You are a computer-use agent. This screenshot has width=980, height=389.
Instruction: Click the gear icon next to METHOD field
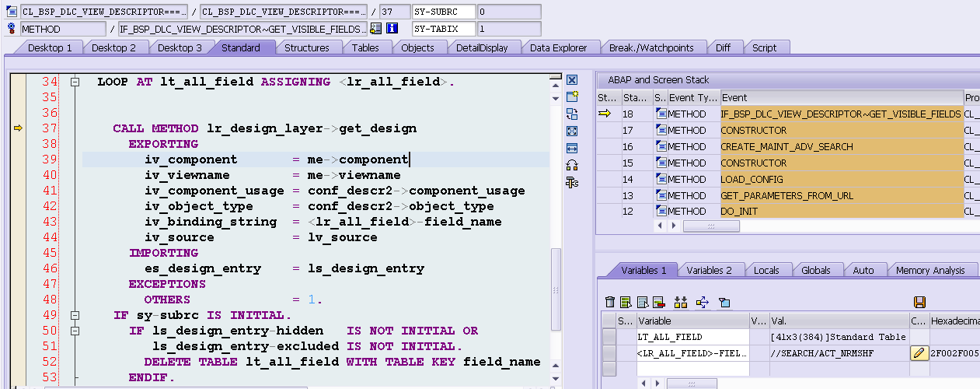coord(12,29)
